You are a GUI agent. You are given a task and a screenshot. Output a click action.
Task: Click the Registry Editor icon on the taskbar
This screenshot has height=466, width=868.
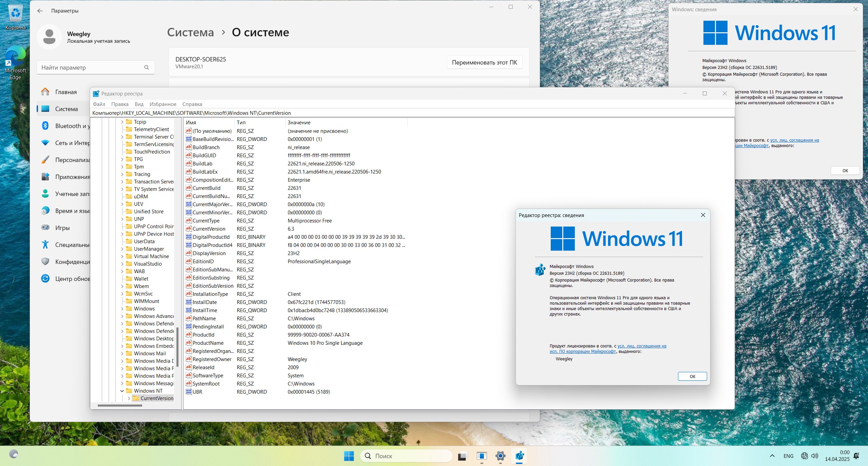[x=520, y=455]
